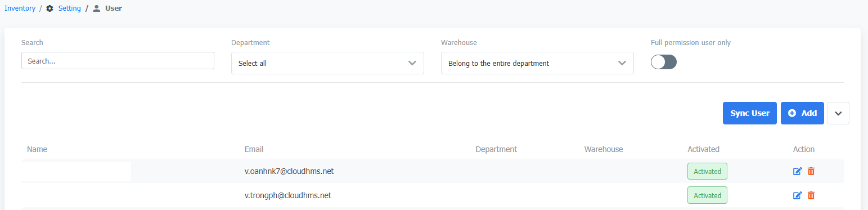Screen dimensions: 868x210
Task: Click the Name column header
Action: 37,149
